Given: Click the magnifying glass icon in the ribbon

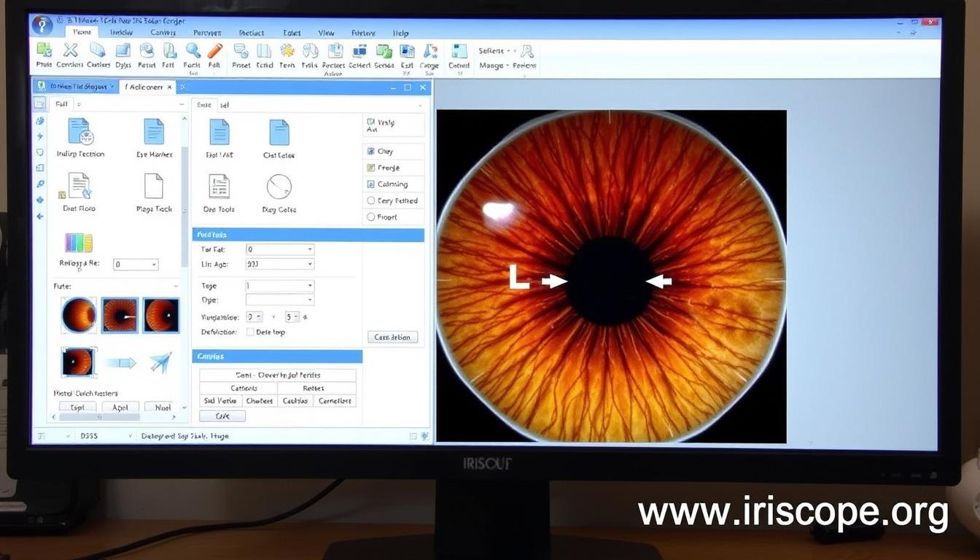Looking at the screenshot, I should coord(192,50).
